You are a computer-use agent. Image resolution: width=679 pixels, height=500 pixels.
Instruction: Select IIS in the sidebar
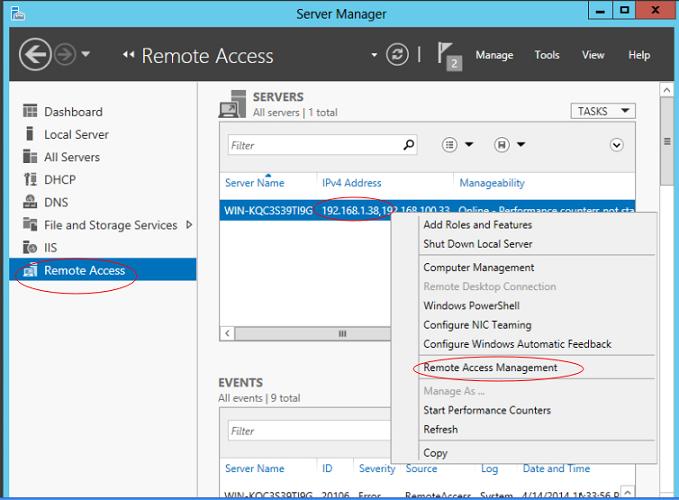point(50,248)
